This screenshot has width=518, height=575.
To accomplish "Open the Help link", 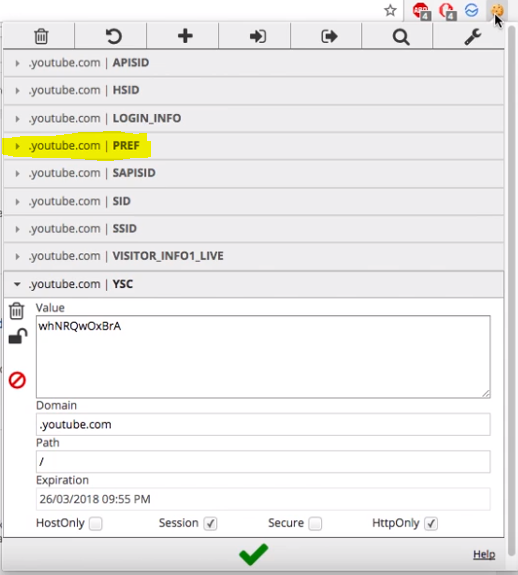I will pyautogui.click(x=484, y=554).
